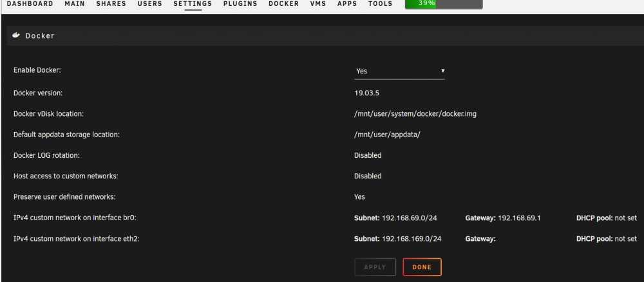644x282 pixels.
Task: Open the Enable Docker dropdown
Action: point(400,71)
